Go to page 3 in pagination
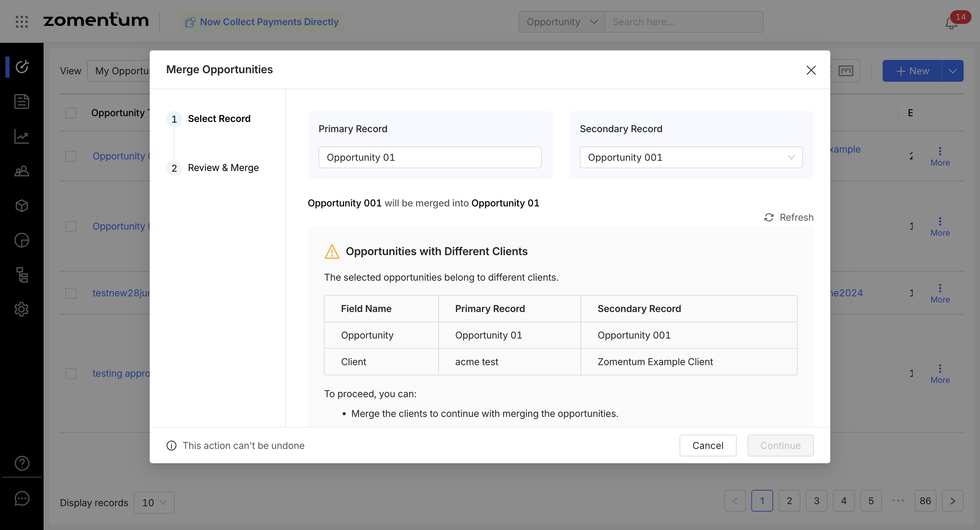Image resolution: width=980 pixels, height=530 pixels. tap(816, 501)
